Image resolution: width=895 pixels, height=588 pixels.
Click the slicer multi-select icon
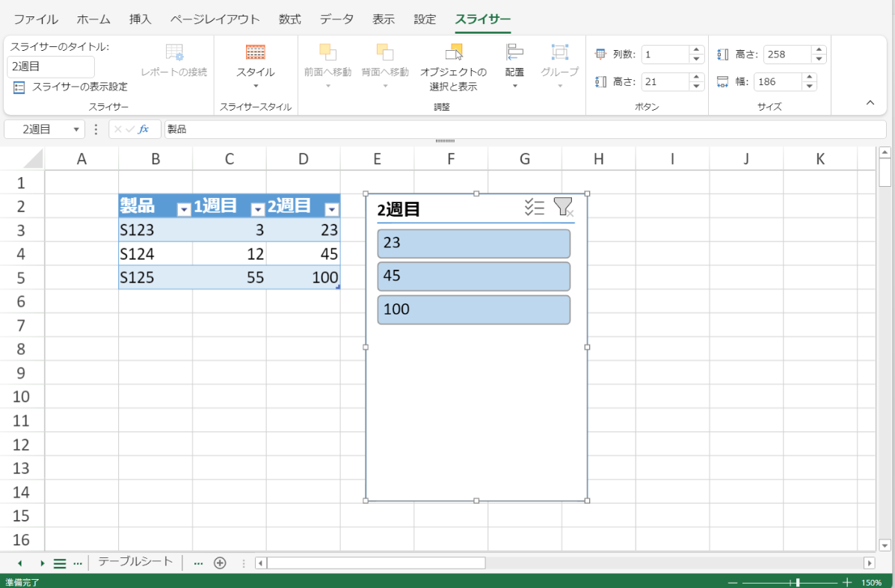(534, 208)
